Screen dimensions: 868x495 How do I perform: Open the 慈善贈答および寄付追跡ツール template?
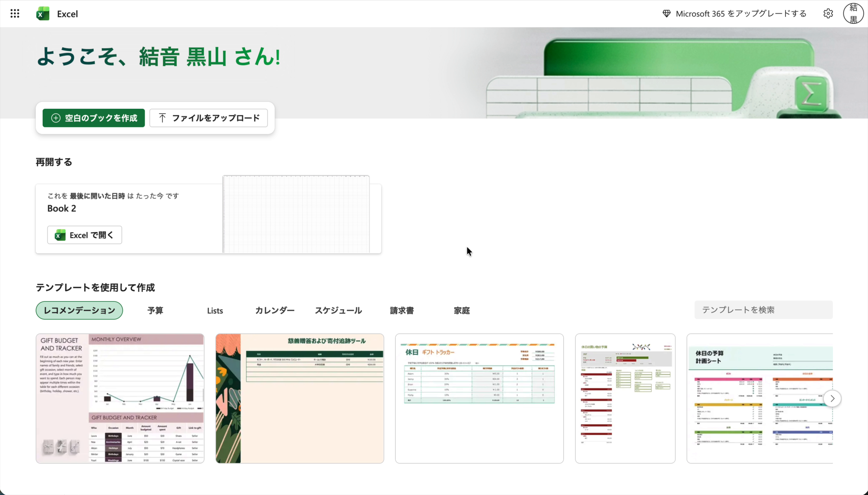click(299, 398)
